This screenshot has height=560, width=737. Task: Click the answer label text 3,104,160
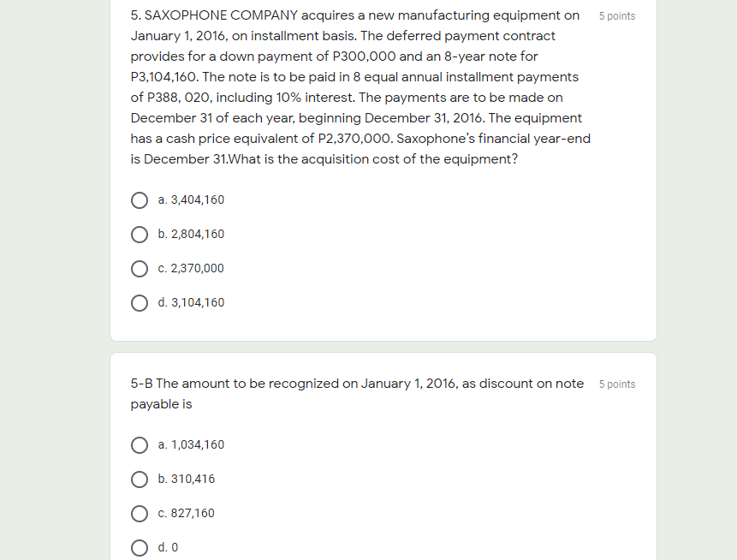point(198,303)
